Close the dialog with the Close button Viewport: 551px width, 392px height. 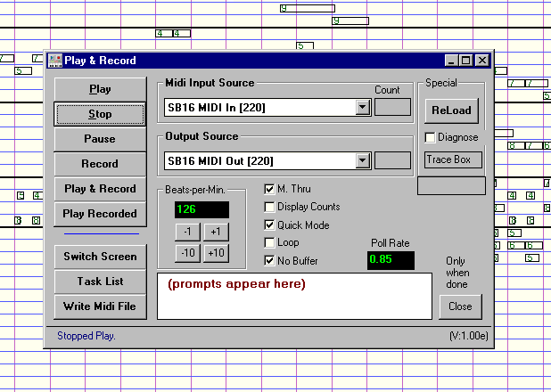460,306
